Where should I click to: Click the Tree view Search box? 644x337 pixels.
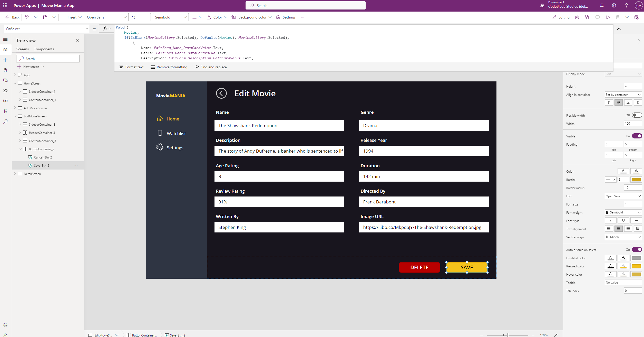click(x=48, y=59)
